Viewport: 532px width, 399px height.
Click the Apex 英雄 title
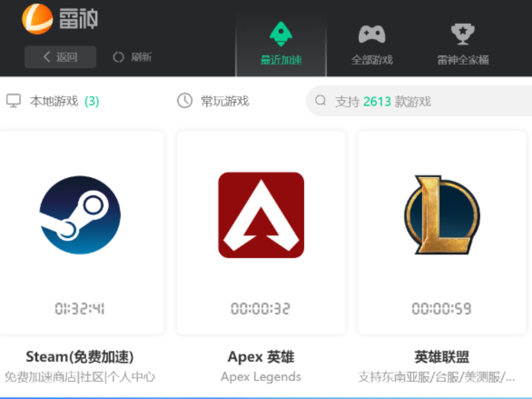(261, 357)
